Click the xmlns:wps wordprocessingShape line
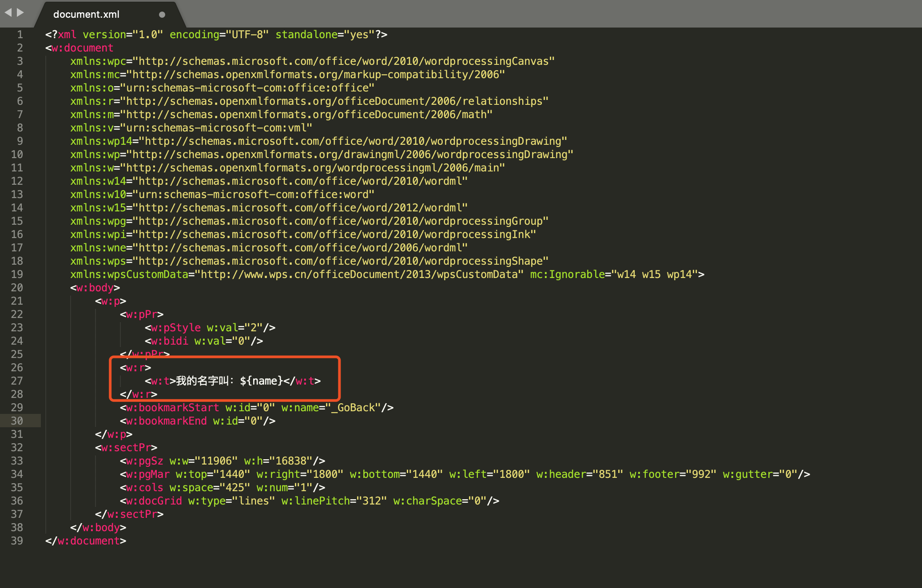 (310, 261)
